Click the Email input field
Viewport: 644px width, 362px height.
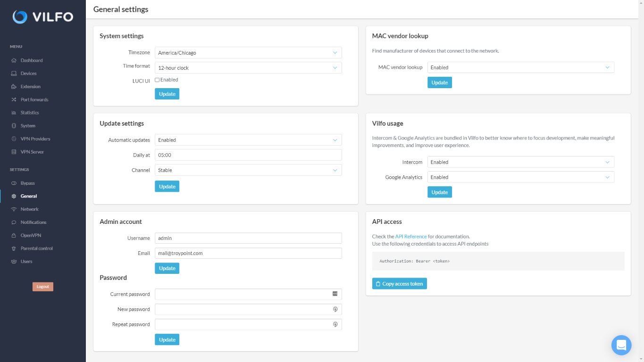(248, 253)
